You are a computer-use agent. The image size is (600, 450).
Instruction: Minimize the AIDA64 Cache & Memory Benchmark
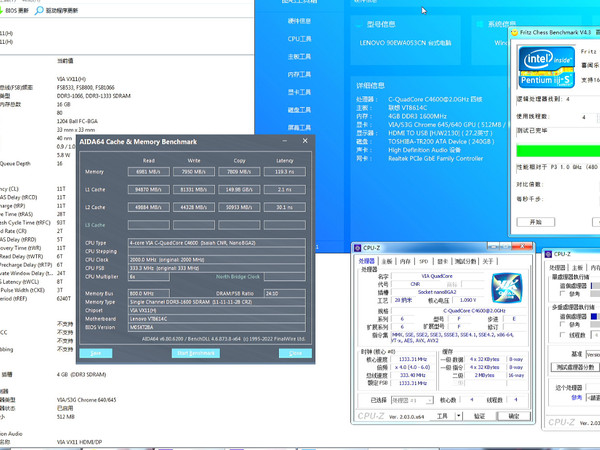click(285, 141)
